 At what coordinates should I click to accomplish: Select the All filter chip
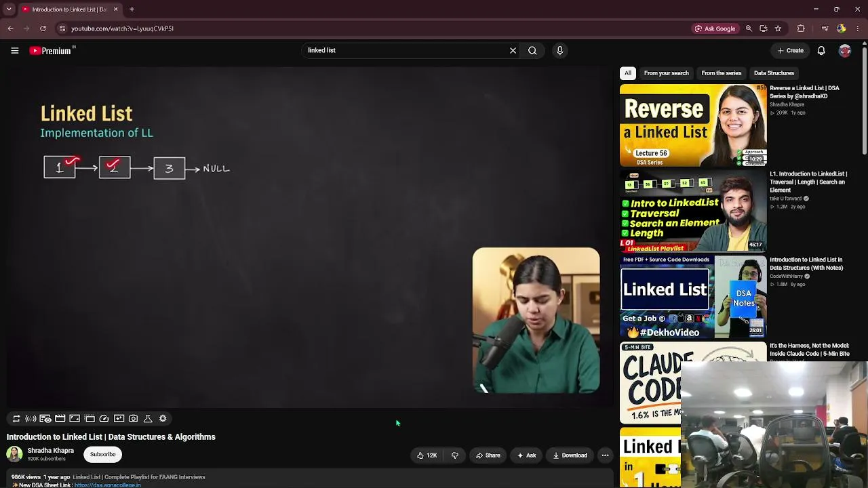pyautogui.click(x=628, y=73)
